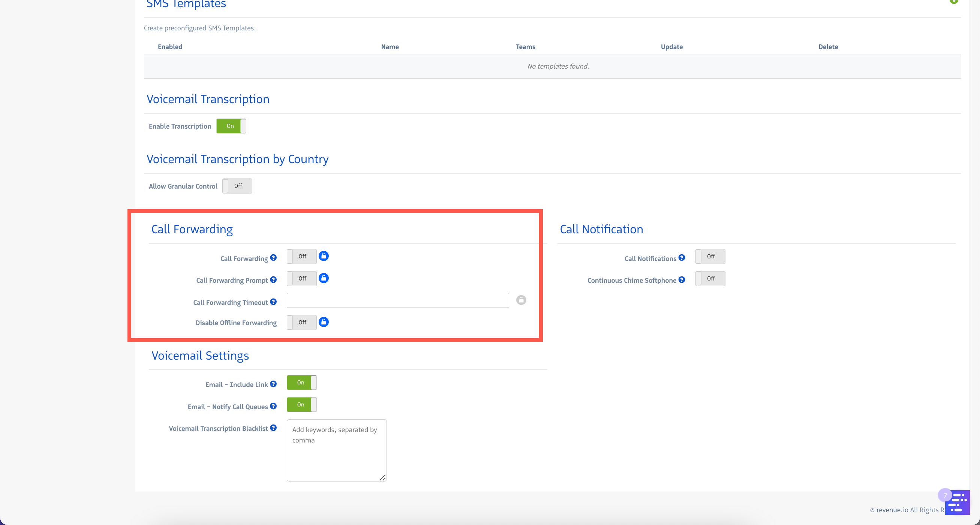Image resolution: width=980 pixels, height=525 pixels.
Task: Turn on Allow Granular Control toggle
Action: click(x=237, y=186)
